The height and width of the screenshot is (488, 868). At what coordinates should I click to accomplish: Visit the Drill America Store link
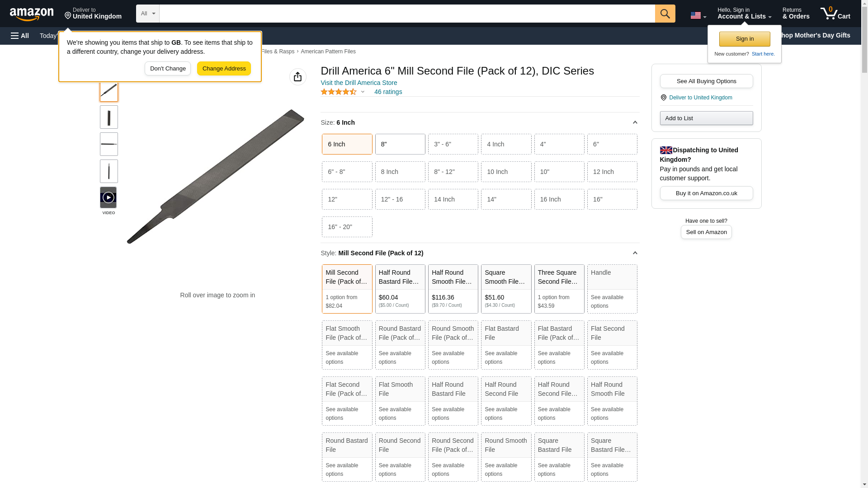click(359, 83)
